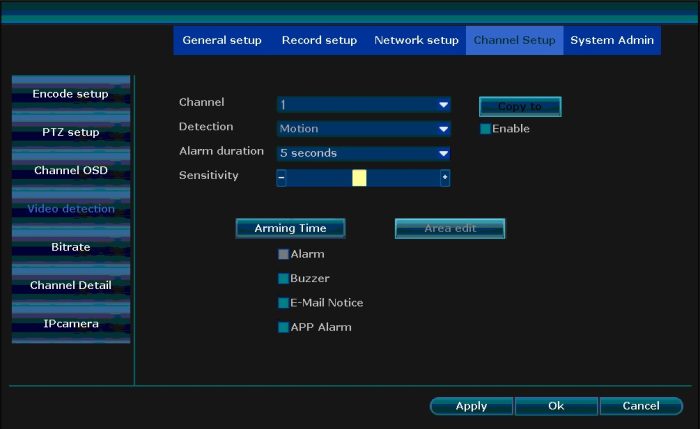Enable the E-Mail Notice checkbox
This screenshot has width=700, height=429.
283,303
